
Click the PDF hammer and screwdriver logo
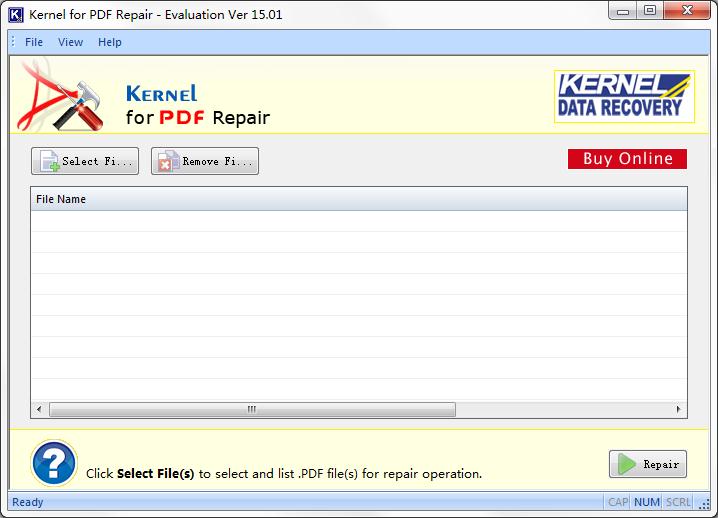(61, 96)
